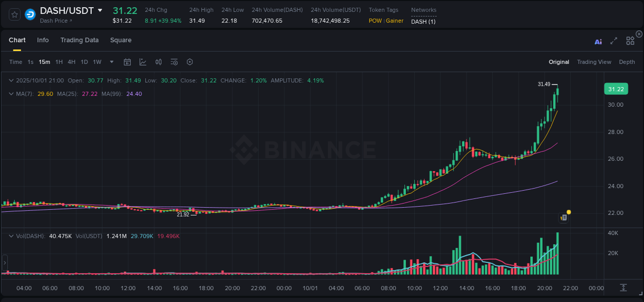
Task: Open the Trading Data tab
Action: coord(79,40)
